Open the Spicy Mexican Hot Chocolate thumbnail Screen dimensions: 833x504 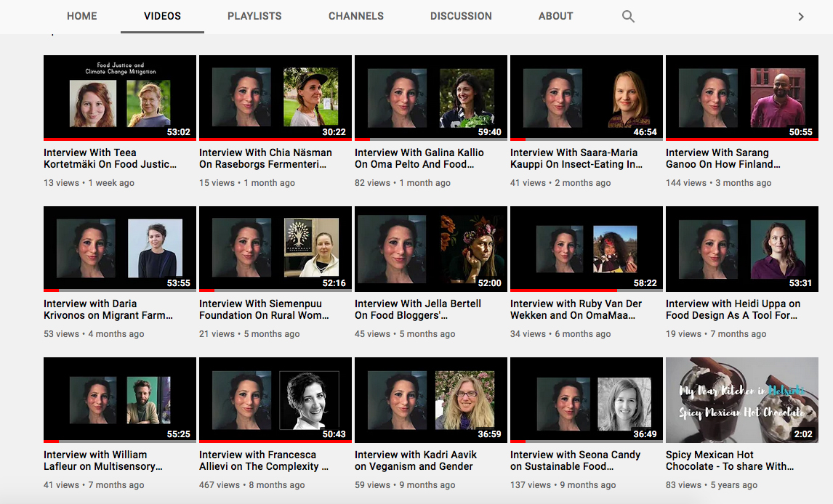(x=742, y=399)
